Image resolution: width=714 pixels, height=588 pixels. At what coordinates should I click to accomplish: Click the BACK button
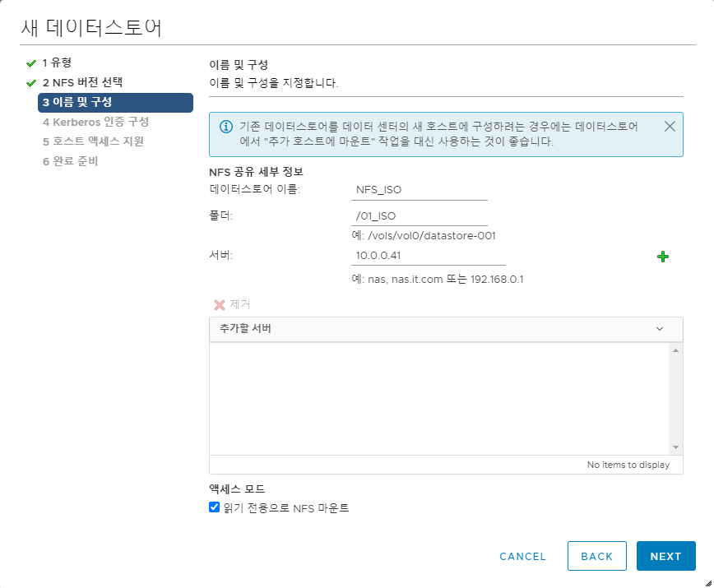[x=596, y=556]
